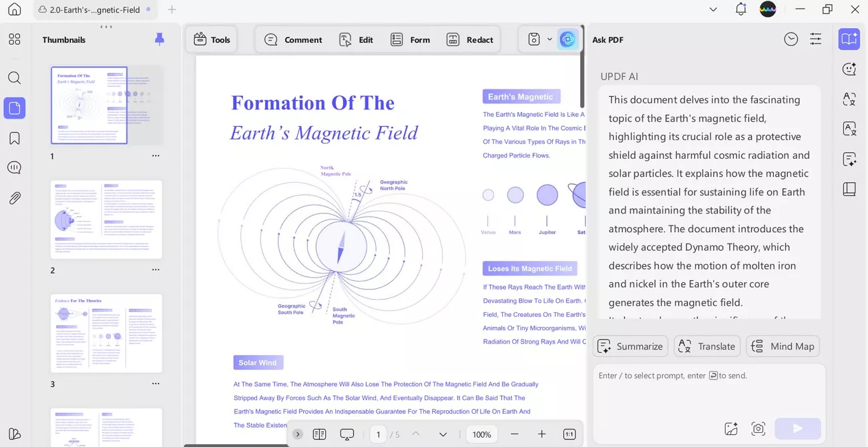Generate a Mind Map with the AI button
868x447 pixels.
coord(783,346)
